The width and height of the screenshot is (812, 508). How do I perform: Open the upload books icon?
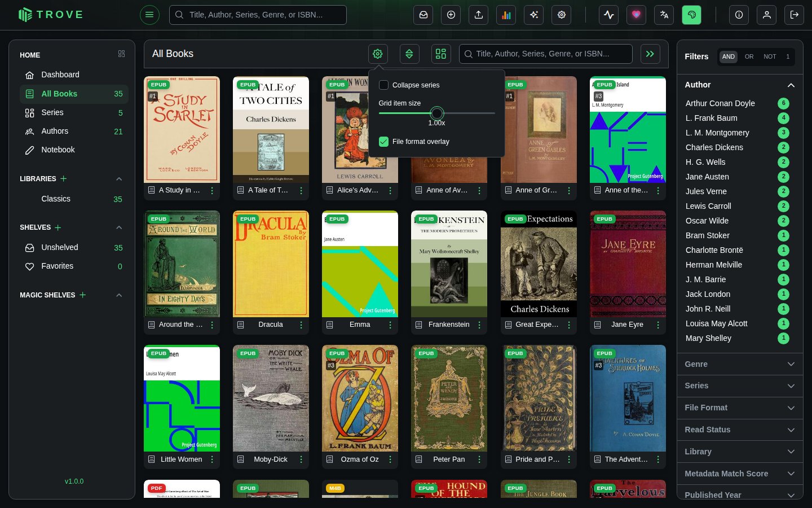pos(479,15)
